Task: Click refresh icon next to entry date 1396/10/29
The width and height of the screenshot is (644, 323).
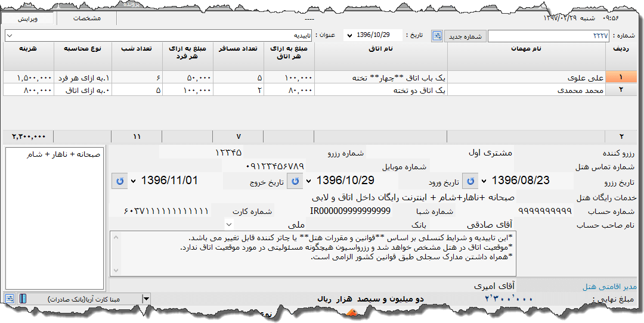Action: (295, 181)
